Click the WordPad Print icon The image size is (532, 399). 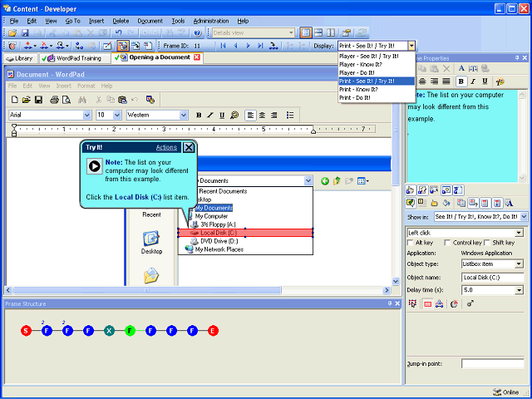[55, 100]
